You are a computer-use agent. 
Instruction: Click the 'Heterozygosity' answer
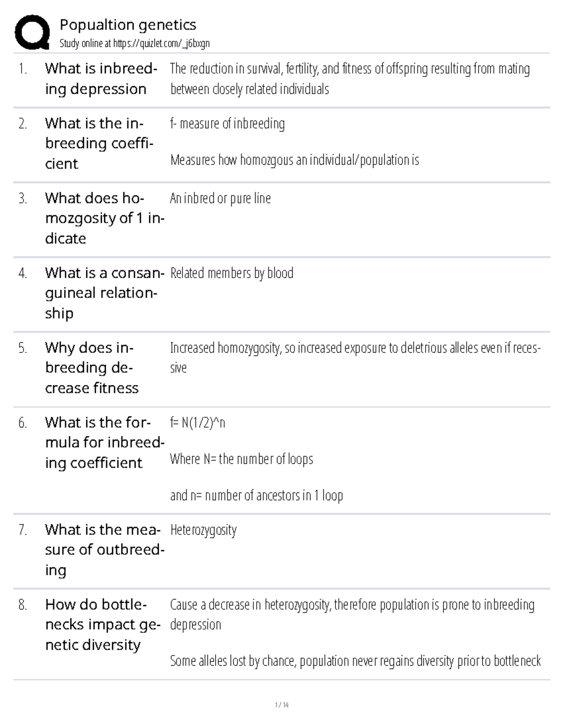pos(203,530)
